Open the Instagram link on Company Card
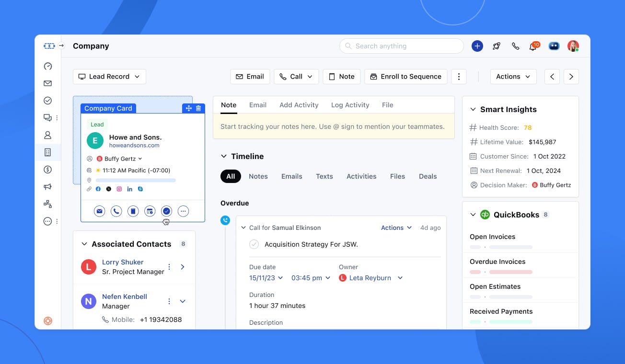This screenshot has height=364, width=625. point(119,189)
